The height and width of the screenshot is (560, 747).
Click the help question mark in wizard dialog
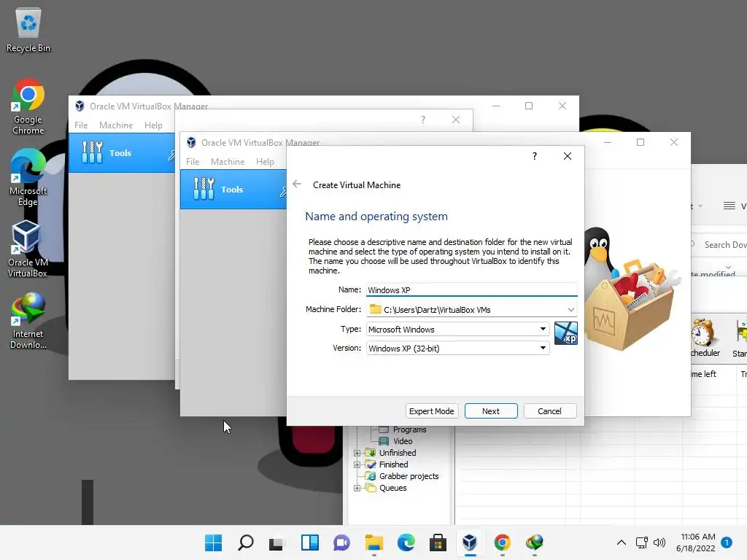click(535, 156)
